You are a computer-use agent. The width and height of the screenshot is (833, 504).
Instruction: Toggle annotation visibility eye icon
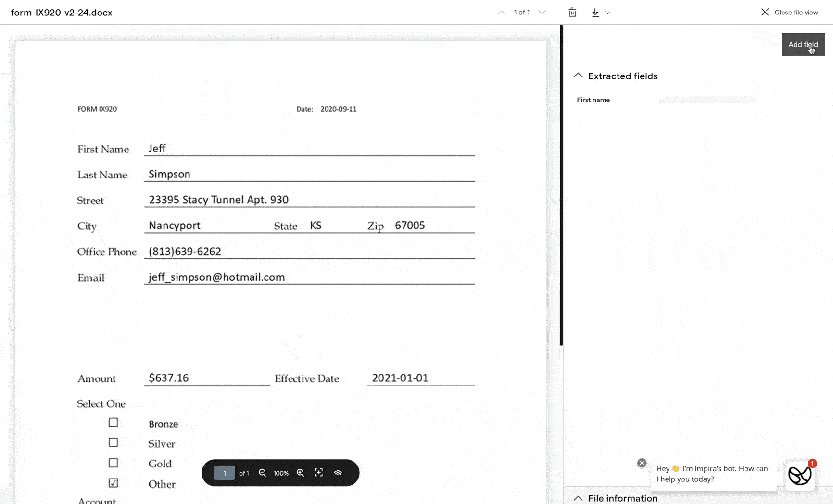coord(338,473)
